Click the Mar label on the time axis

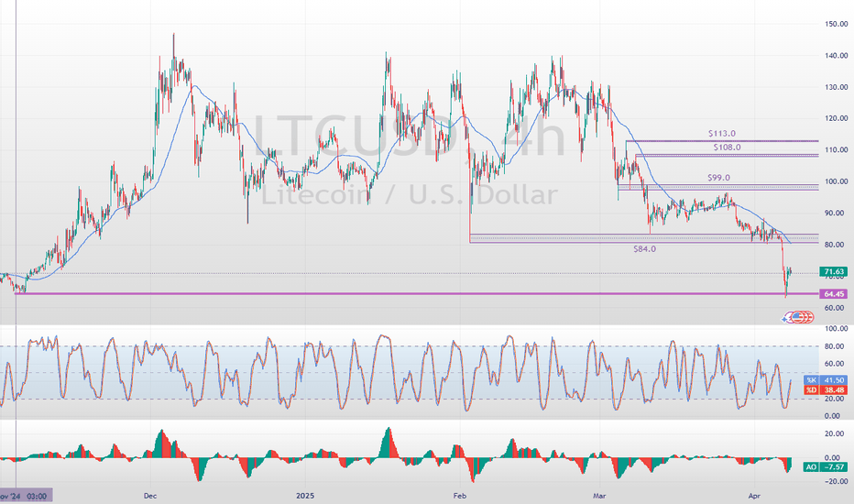tap(599, 496)
